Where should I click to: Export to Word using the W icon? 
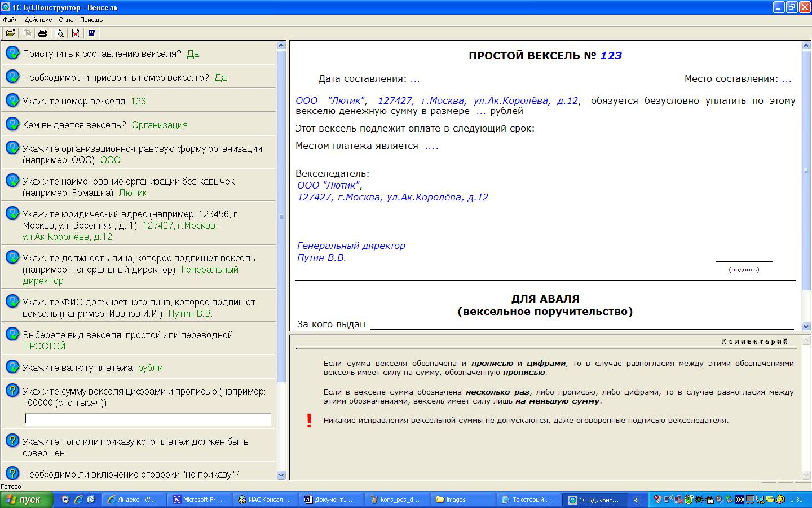click(91, 33)
